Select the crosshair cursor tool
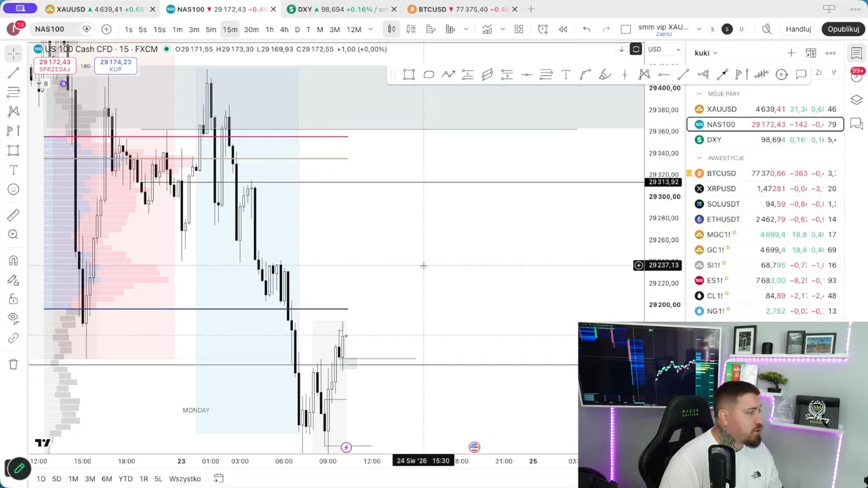Viewport: 868px width, 488px height. point(14,54)
